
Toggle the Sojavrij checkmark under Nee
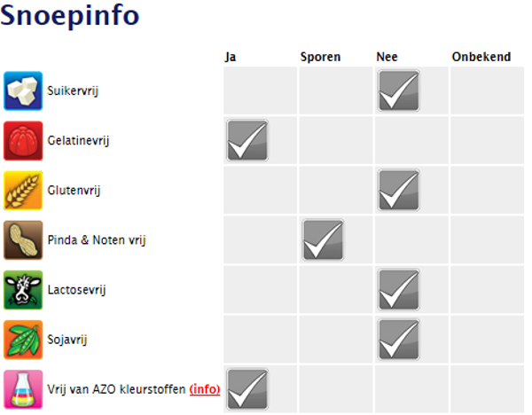tap(399, 339)
